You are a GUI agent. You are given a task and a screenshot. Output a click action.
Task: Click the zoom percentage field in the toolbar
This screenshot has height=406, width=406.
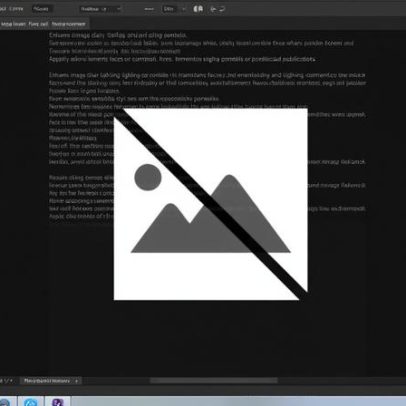169,9
